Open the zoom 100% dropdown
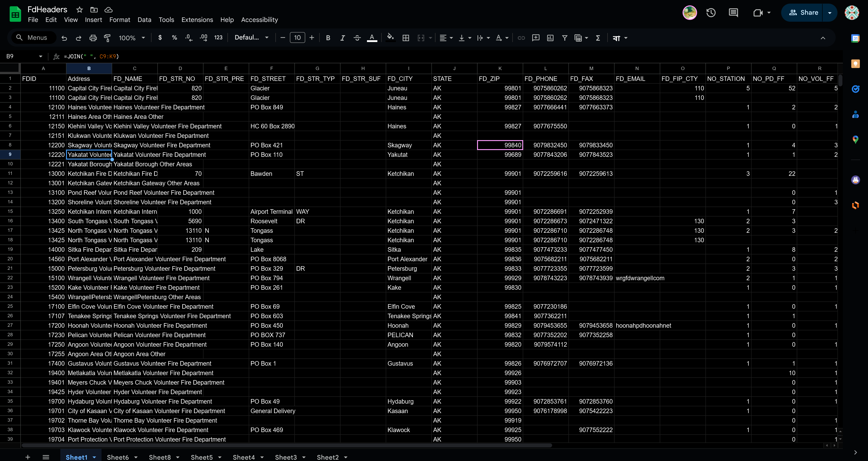The image size is (868, 461). click(x=132, y=38)
